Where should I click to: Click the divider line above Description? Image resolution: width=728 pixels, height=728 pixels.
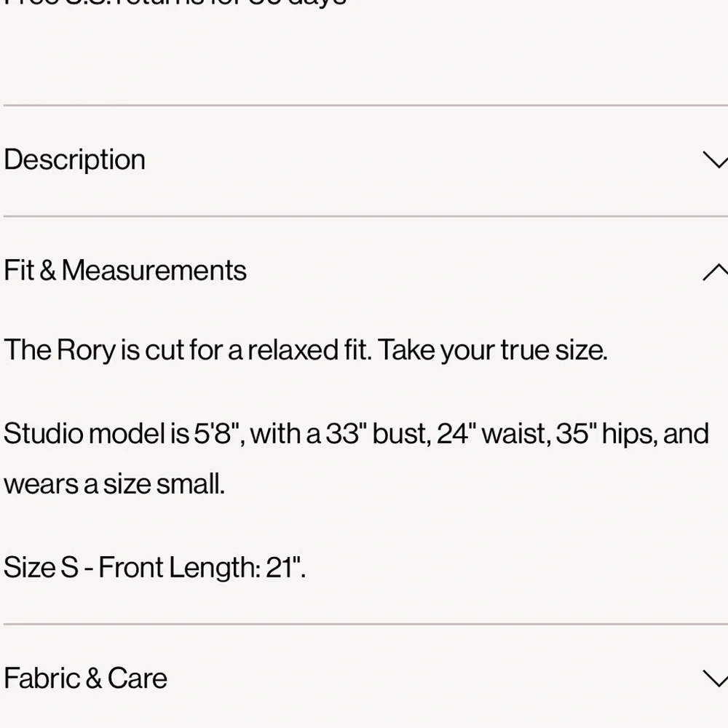click(x=364, y=106)
